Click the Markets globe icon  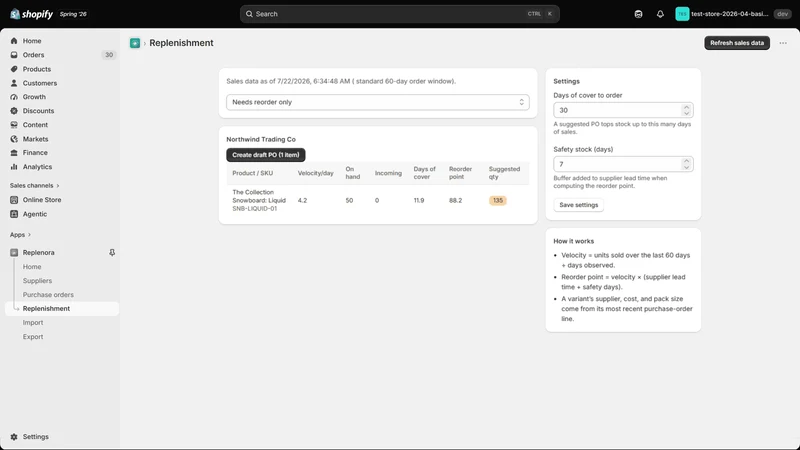pyautogui.click(x=14, y=139)
